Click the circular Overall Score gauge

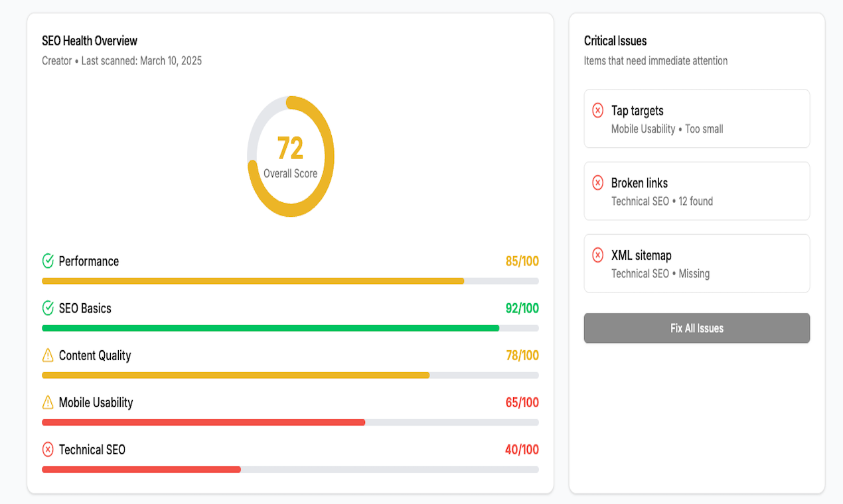pos(291,157)
